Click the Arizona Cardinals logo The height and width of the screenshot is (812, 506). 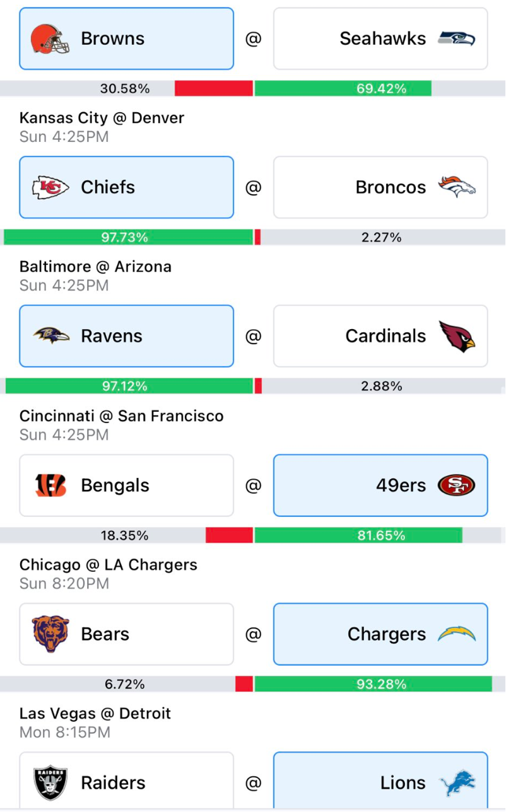(x=457, y=336)
